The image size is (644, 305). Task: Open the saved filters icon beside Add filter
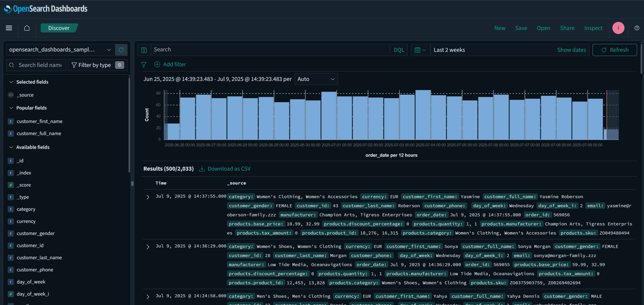point(144,65)
